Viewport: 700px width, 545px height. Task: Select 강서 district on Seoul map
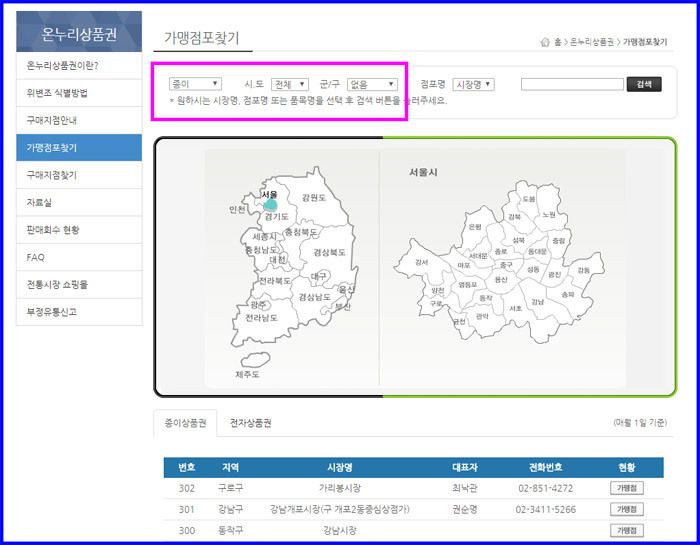(x=421, y=262)
